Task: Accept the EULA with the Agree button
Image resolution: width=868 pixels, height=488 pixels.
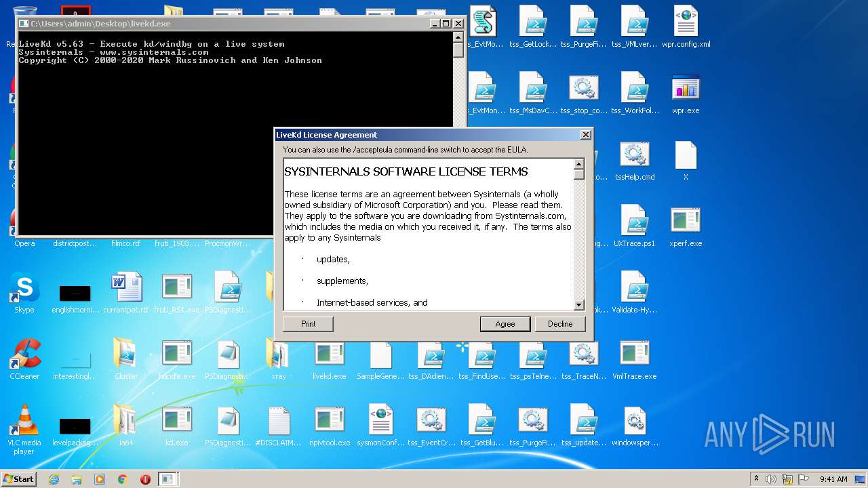Action: tap(505, 324)
